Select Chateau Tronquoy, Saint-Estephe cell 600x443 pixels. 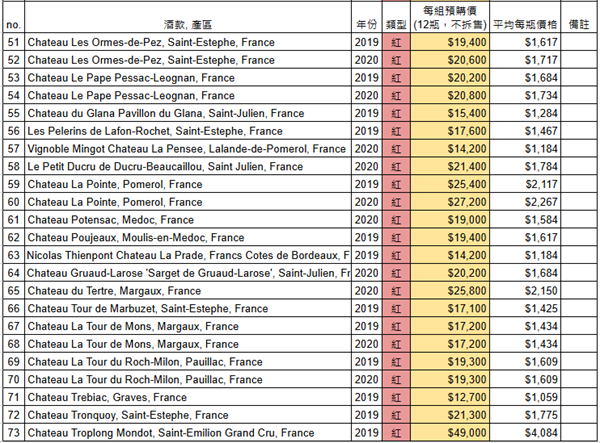coord(188,415)
